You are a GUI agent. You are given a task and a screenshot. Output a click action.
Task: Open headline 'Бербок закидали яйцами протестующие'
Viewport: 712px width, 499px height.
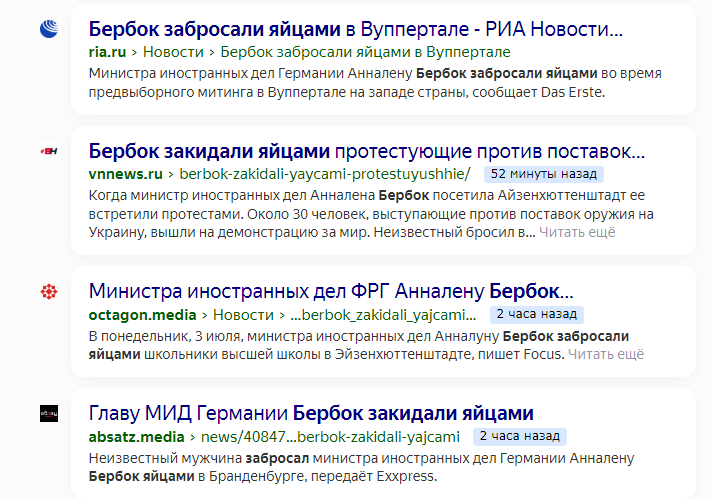tap(366, 151)
